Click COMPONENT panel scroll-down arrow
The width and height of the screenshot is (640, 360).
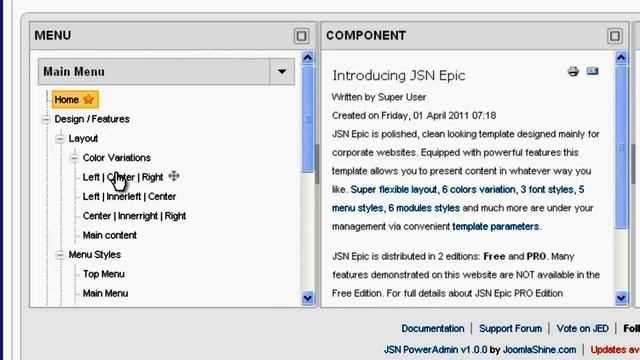click(621, 298)
